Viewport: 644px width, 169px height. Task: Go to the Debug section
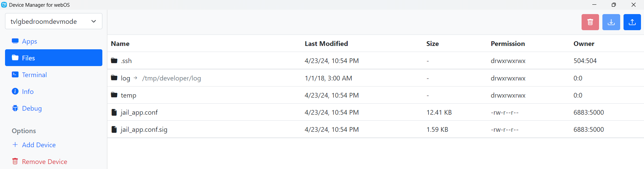pos(32,108)
